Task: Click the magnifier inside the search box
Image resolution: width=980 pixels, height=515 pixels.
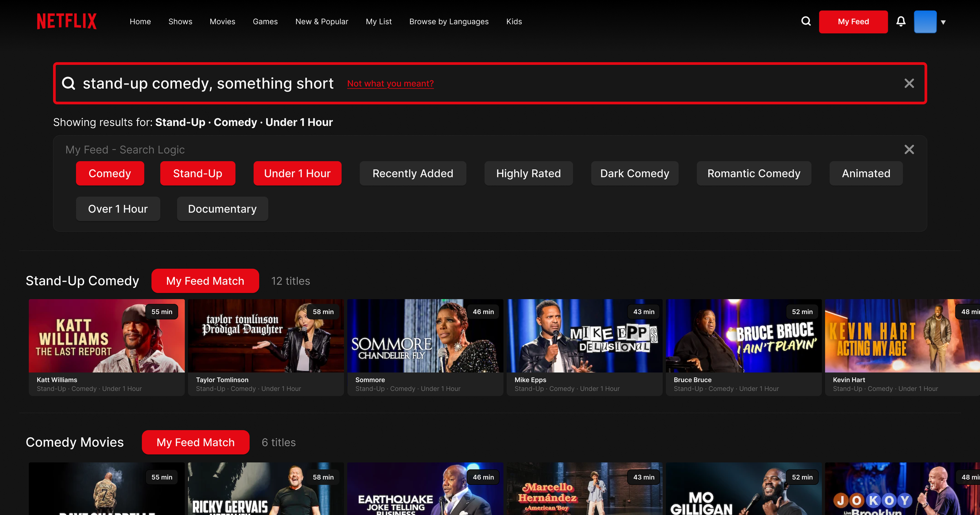Action: pyautogui.click(x=69, y=83)
